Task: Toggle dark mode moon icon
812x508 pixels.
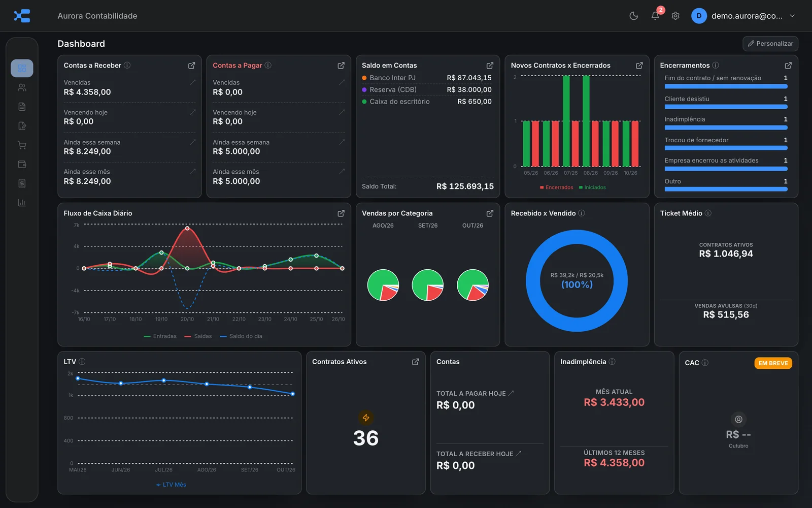Action: [633, 16]
